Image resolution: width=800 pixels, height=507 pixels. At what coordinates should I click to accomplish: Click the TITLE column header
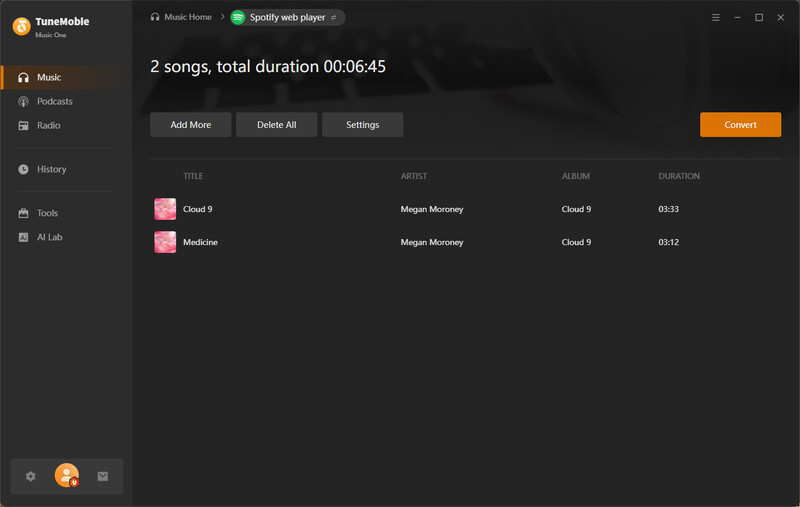point(193,176)
